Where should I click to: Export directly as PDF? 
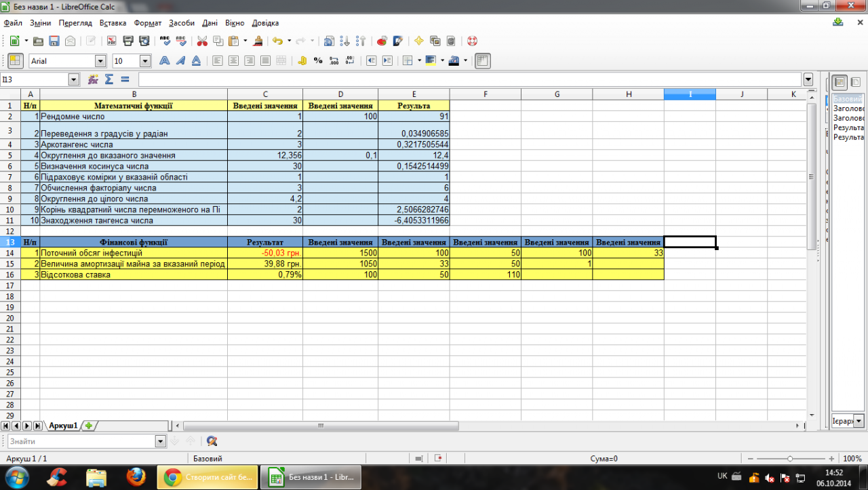click(x=111, y=41)
